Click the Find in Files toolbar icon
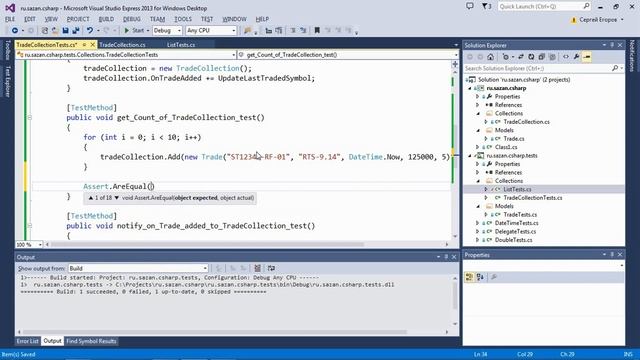 247,31
